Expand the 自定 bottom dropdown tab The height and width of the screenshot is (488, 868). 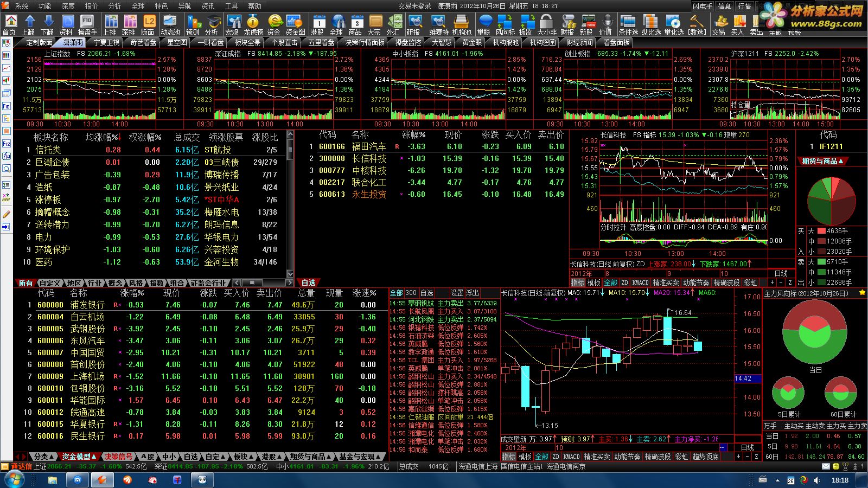pyautogui.click(x=215, y=457)
